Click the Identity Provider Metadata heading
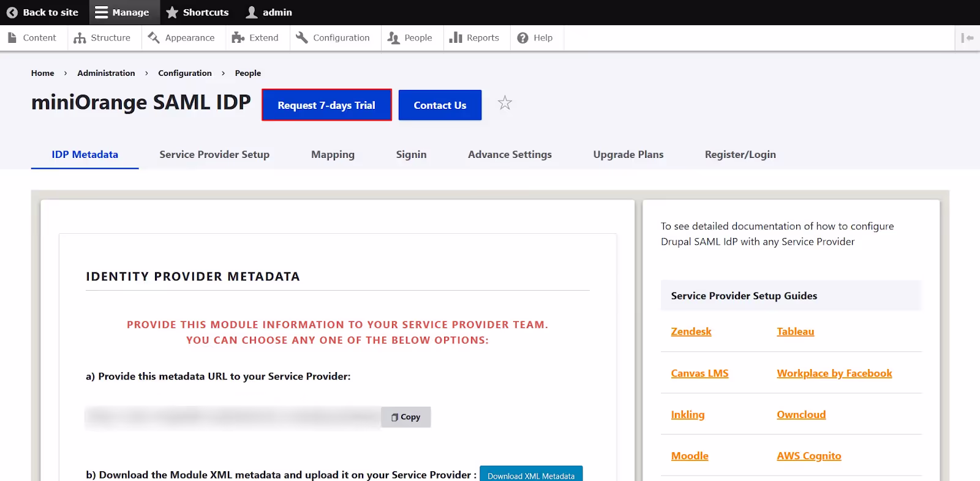Screen dimensions: 980x481 click(193, 277)
